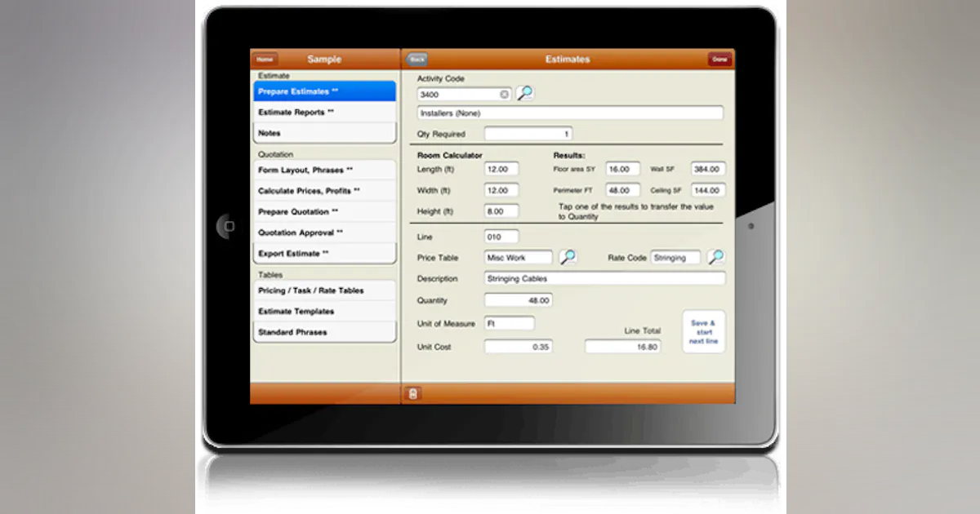Focus the Description text field
Image resolution: width=980 pixels, height=514 pixels.
click(604, 279)
